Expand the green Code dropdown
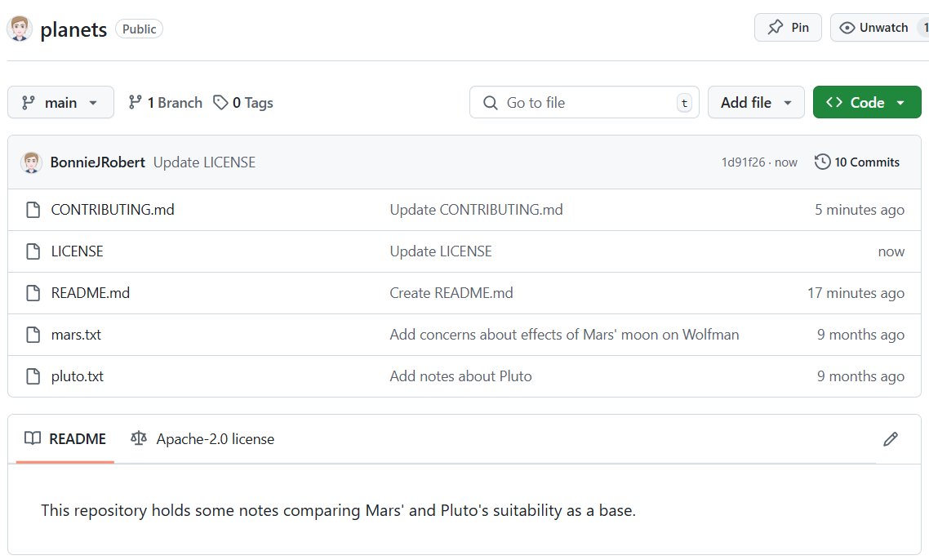The height and width of the screenshot is (560, 929). click(x=866, y=103)
